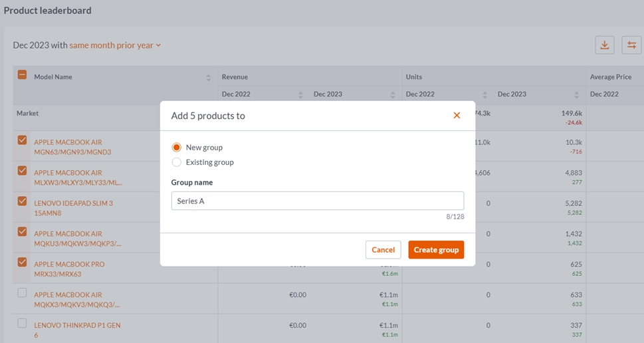
Task: Open the same month prior year dropdown
Action: (x=115, y=45)
